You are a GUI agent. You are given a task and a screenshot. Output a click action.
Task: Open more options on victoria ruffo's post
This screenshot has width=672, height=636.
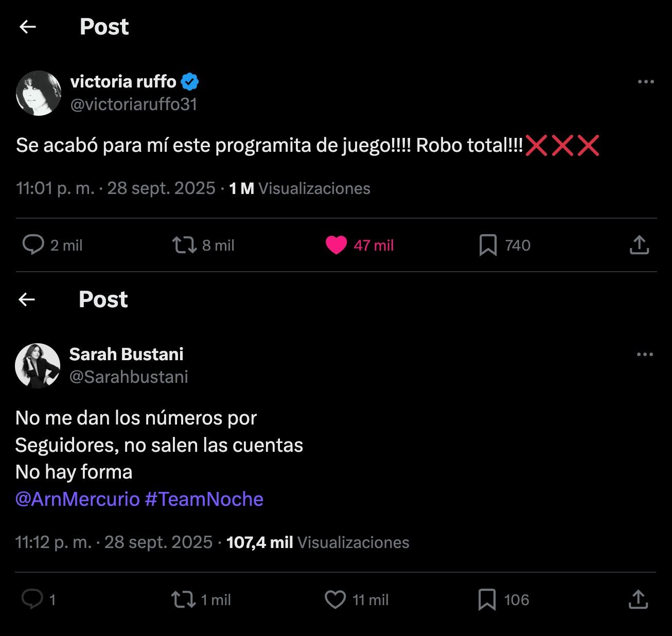(x=646, y=82)
